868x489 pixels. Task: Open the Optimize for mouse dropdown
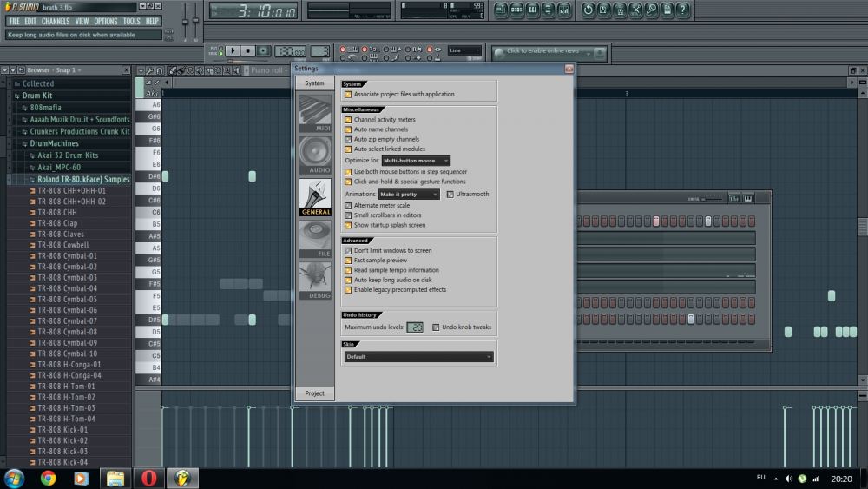click(x=416, y=161)
